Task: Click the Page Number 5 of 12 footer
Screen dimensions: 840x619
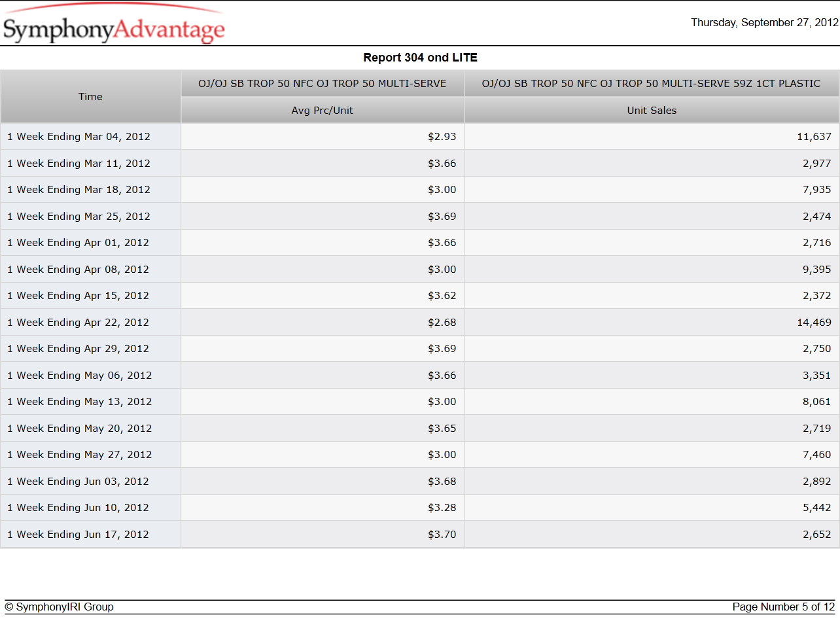Action: pos(784,607)
